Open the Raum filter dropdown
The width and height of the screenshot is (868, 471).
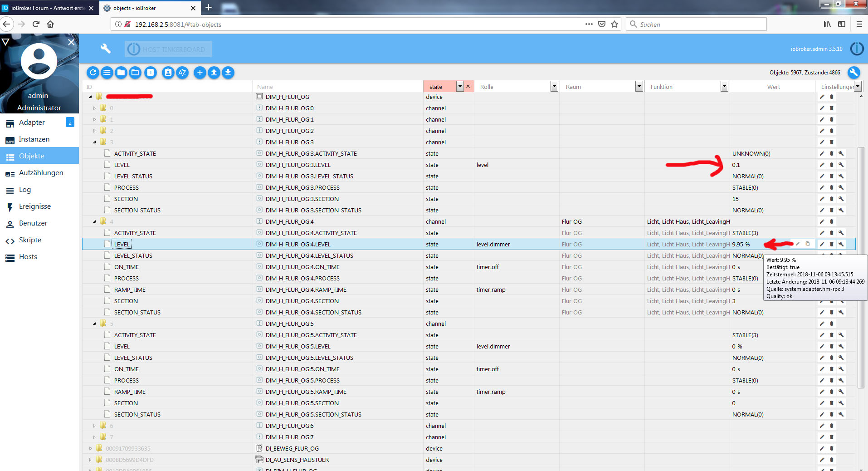point(639,86)
